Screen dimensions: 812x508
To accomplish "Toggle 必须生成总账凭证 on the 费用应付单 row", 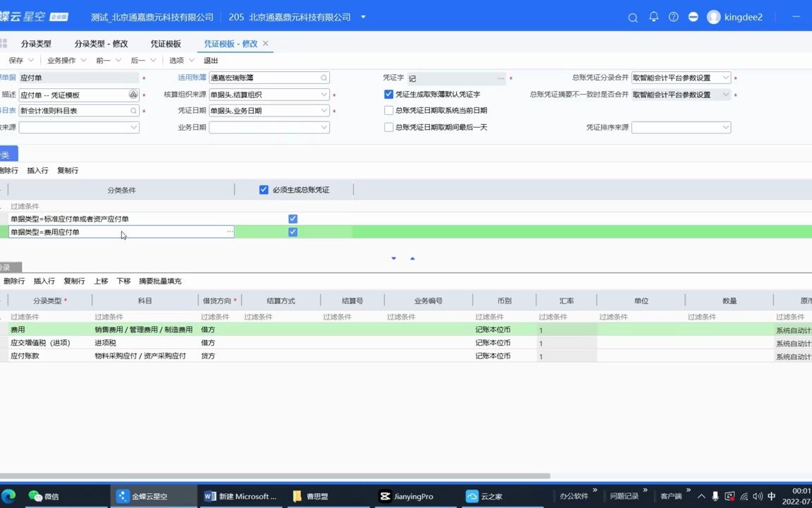I will pyautogui.click(x=293, y=231).
